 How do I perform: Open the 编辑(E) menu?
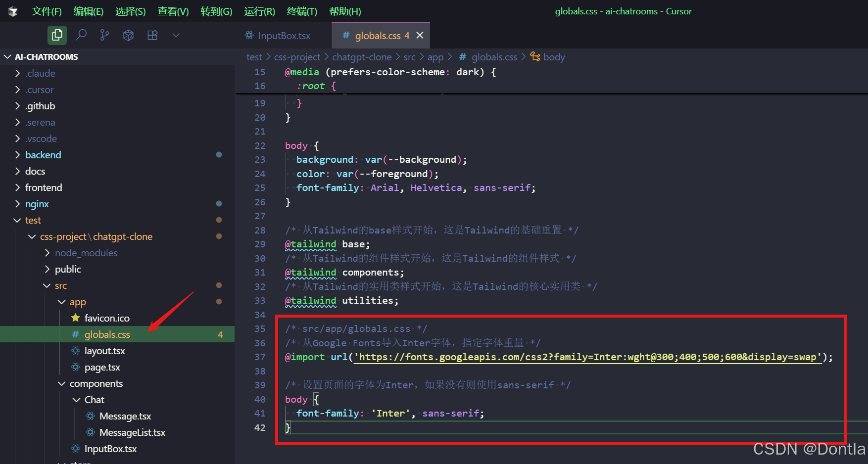[88, 11]
